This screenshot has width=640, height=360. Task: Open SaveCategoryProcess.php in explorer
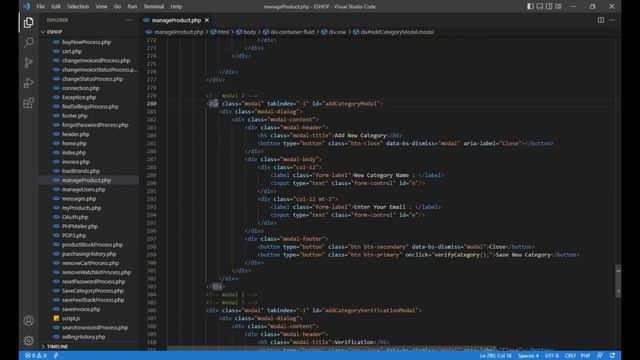93,291
